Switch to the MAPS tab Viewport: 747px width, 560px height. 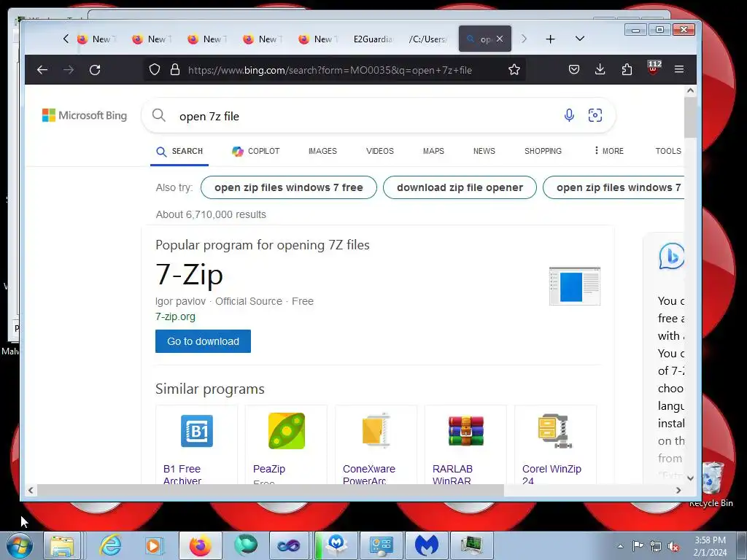point(433,151)
